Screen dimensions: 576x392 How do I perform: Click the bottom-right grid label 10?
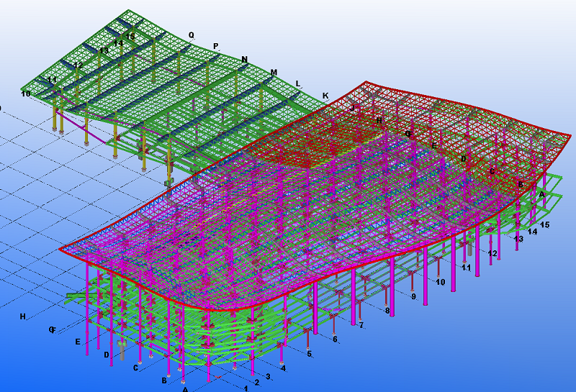click(441, 282)
